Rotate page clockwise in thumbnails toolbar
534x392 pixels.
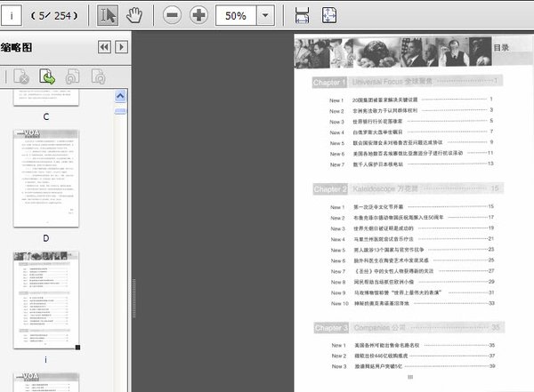tap(99, 77)
